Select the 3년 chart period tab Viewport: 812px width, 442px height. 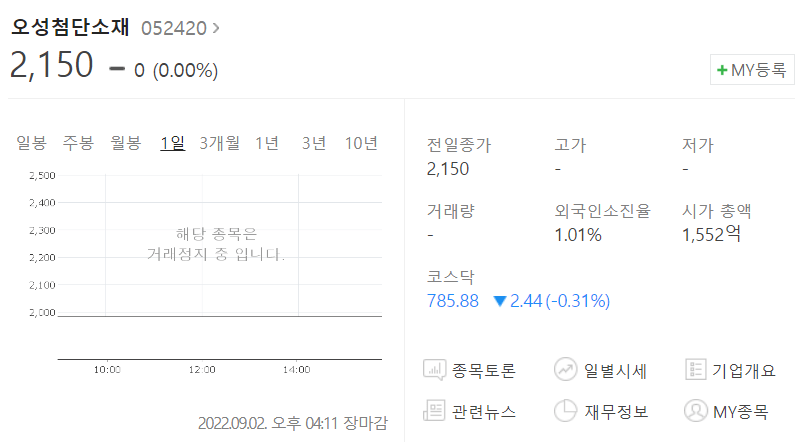314,143
